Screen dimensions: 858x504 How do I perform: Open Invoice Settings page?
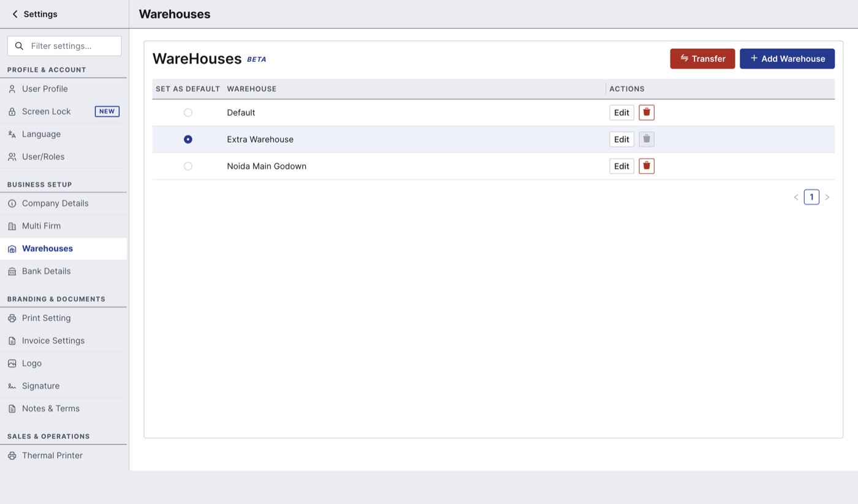pos(64,341)
